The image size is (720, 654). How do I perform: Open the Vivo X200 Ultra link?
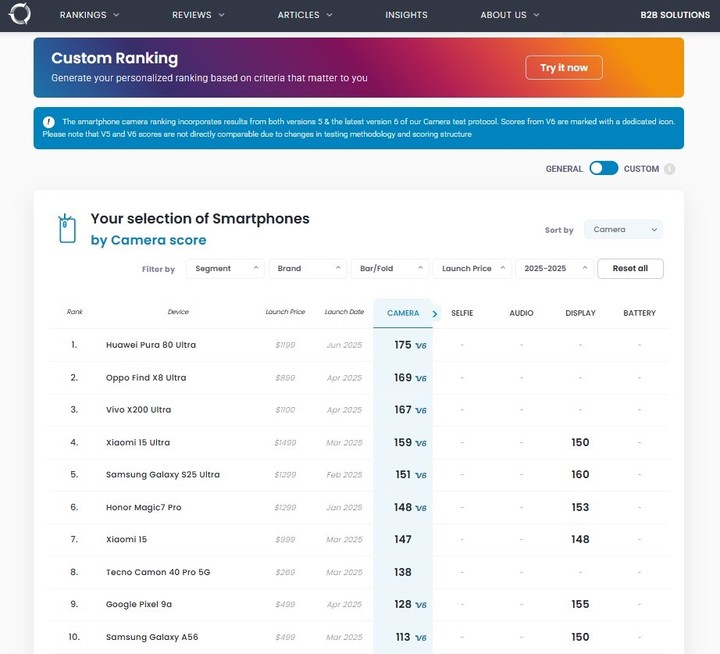point(138,410)
